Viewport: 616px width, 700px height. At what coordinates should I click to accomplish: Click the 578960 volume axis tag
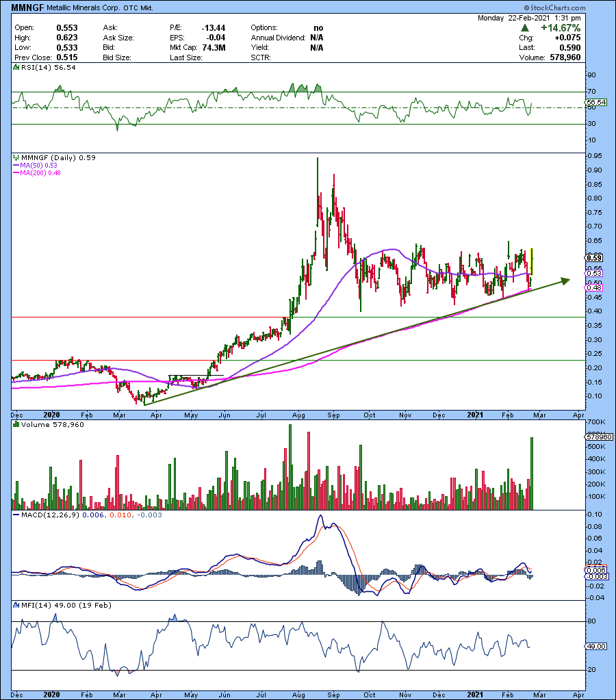[599, 437]
